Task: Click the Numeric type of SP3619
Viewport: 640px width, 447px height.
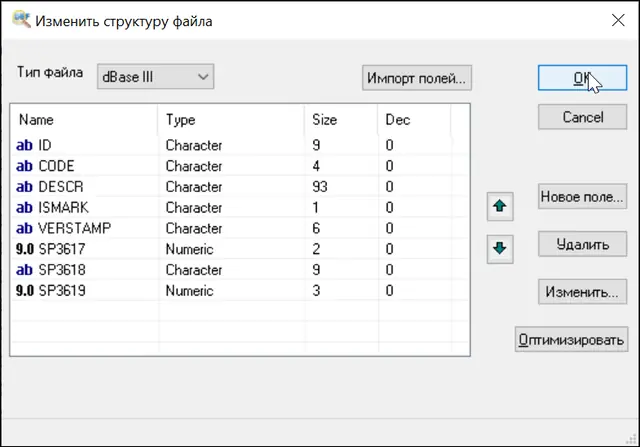Action: pos(189,291)
